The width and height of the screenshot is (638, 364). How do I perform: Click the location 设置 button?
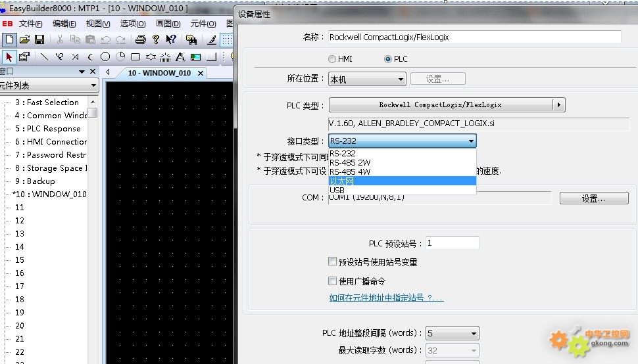[438, 79]
